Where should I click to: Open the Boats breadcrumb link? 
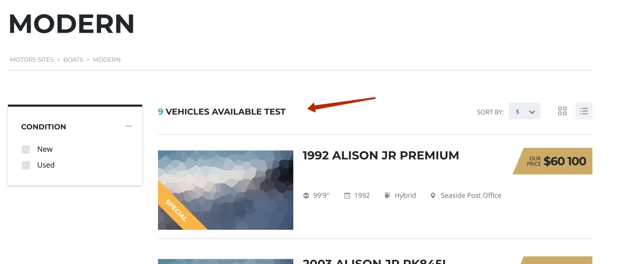click(73, 60)
